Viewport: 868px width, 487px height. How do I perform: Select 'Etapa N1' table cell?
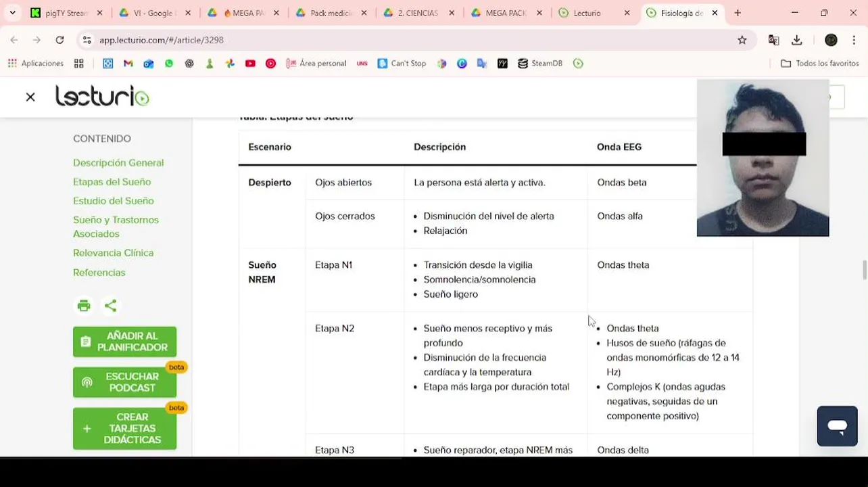pos(333,265)
